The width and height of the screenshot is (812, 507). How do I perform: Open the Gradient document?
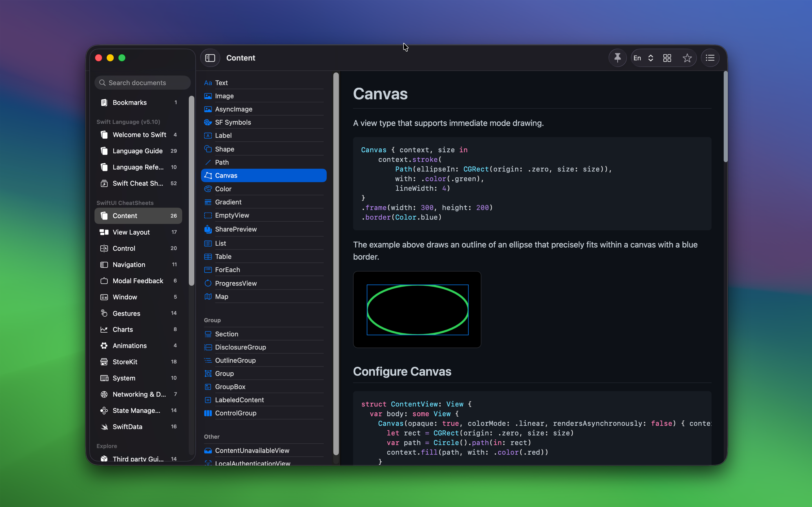coord(228,202)
